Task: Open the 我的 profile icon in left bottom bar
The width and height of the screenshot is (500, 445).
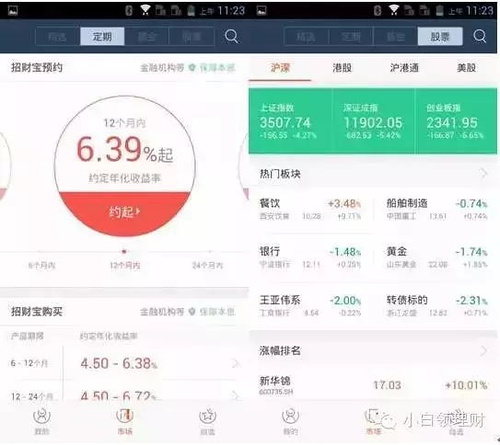Action: click(x=42, y=421)
